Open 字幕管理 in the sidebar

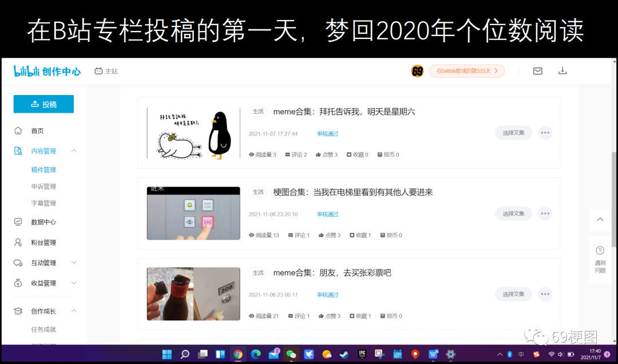[x=43, y=203]
